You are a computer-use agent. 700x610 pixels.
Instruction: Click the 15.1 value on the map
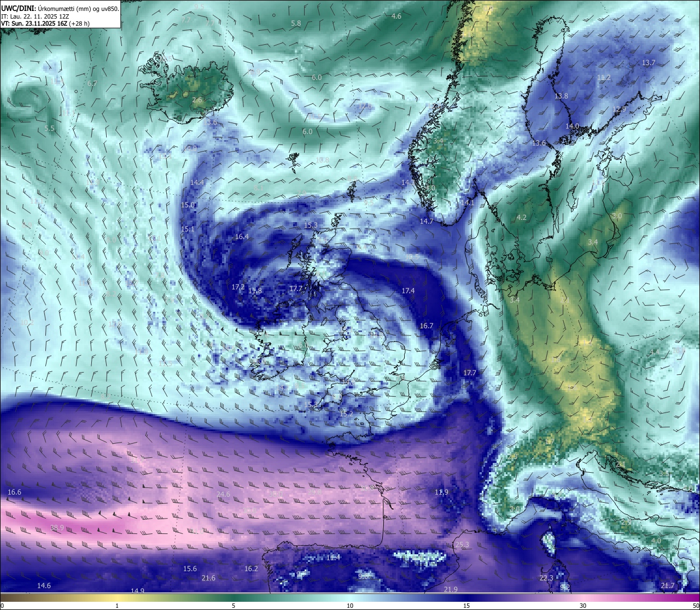188,229
